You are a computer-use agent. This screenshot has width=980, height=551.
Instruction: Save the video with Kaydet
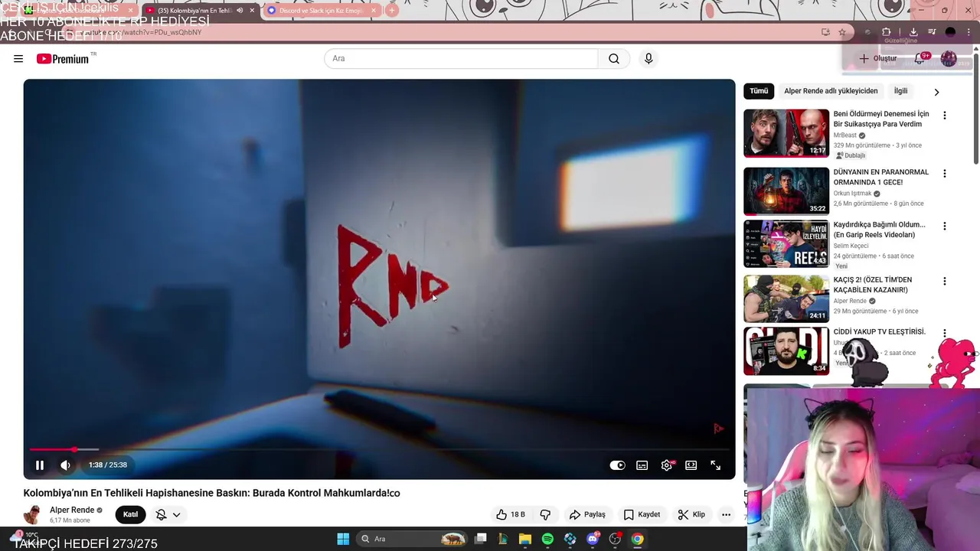[x=642, y=514]
